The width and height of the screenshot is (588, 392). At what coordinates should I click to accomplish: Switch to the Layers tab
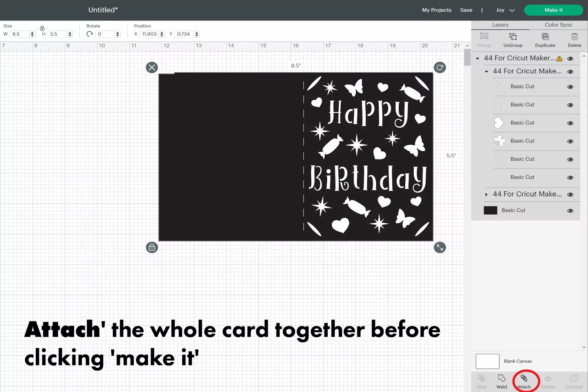coord(500,25)
